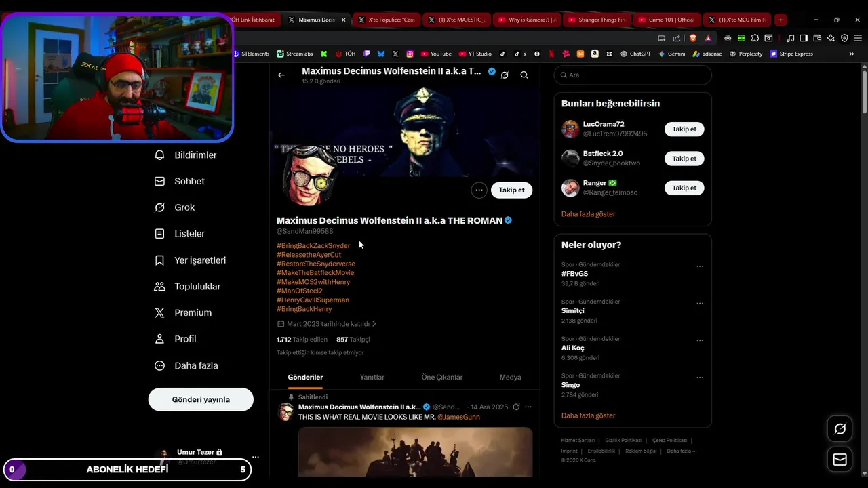Follow Ranger with Takip et

684,188
